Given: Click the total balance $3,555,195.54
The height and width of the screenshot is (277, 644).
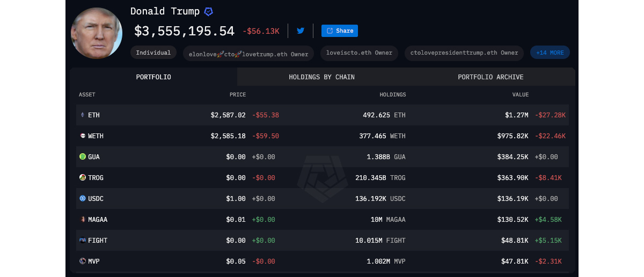Looking at the screenshot, I should [184, 31].
